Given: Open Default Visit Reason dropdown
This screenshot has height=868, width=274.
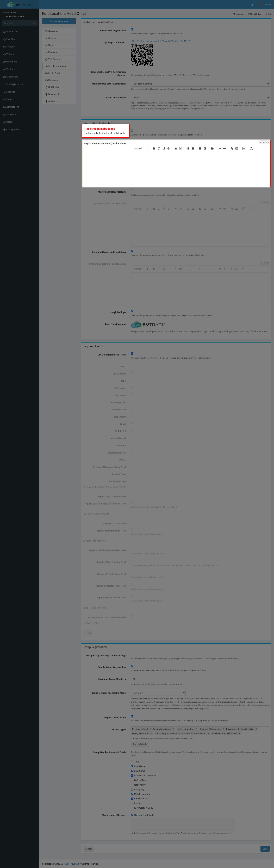Looking at the screenshot, I should [200, 98].
